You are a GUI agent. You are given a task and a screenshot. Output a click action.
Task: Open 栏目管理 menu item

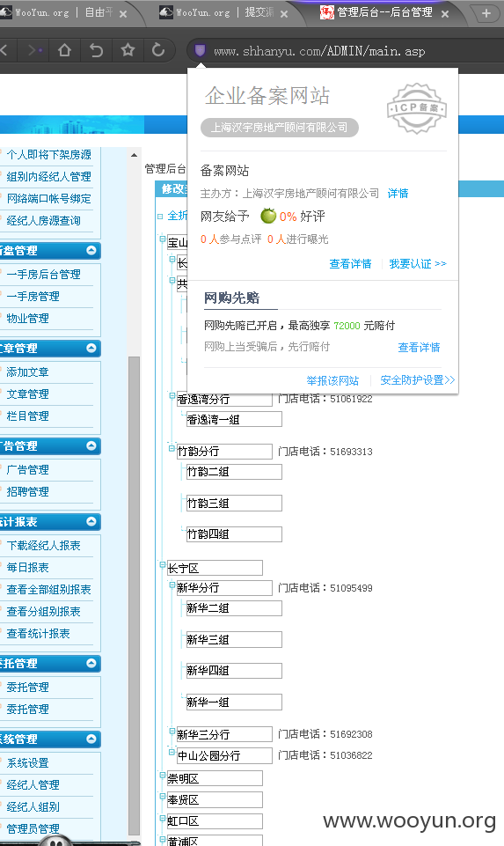27,416
